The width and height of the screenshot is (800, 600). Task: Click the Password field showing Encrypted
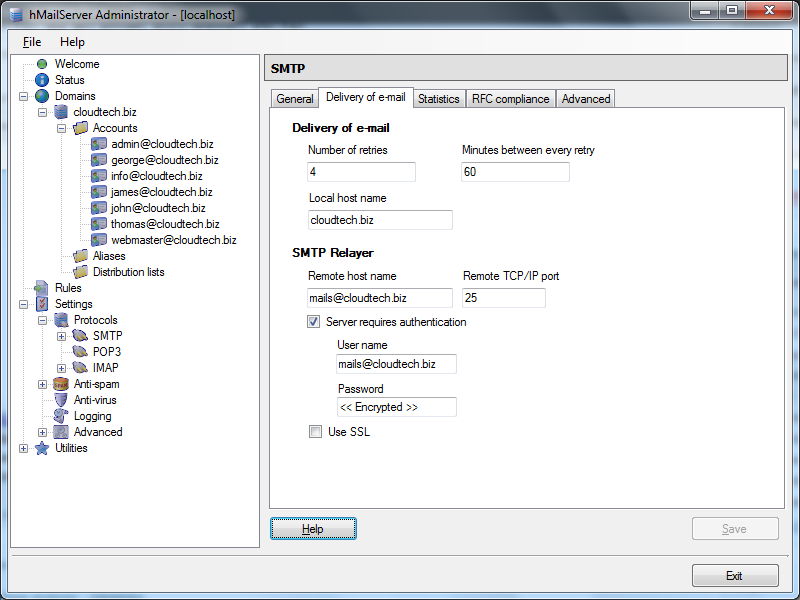coord(397,407)
